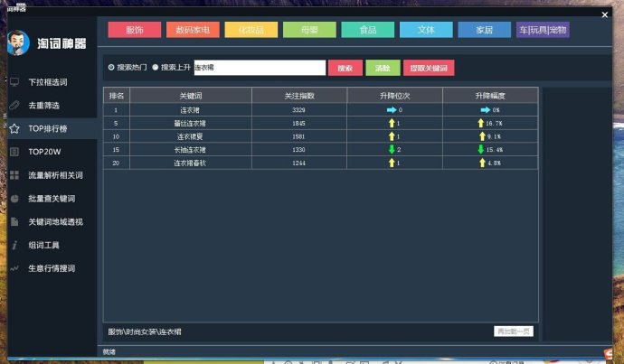Open 批量查关键词 via its pie chart icon
The width and height of the screenshot is (624, 364).
14,199
